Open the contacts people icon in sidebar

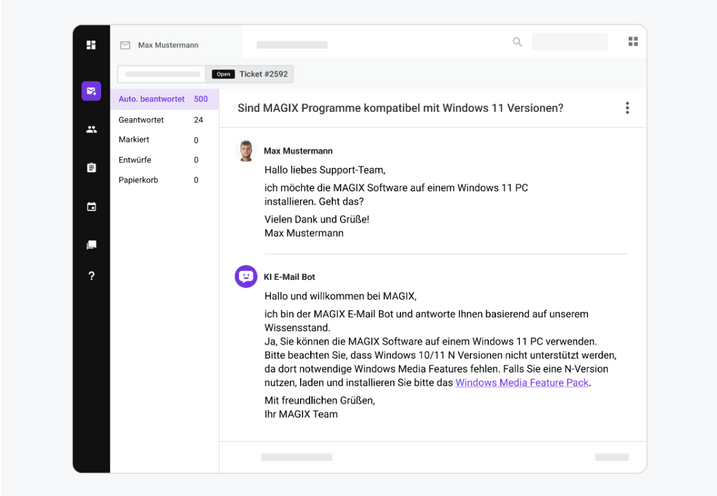[91, 129]
